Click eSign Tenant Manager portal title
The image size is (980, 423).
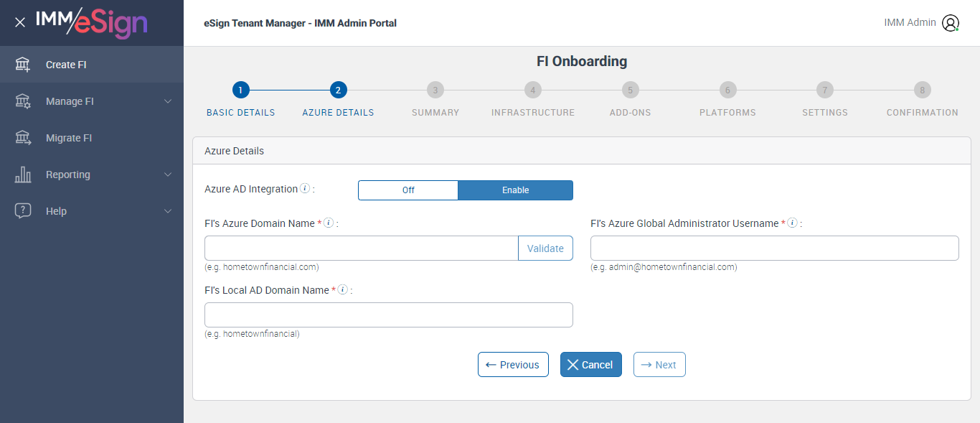(x=300, y=23)
